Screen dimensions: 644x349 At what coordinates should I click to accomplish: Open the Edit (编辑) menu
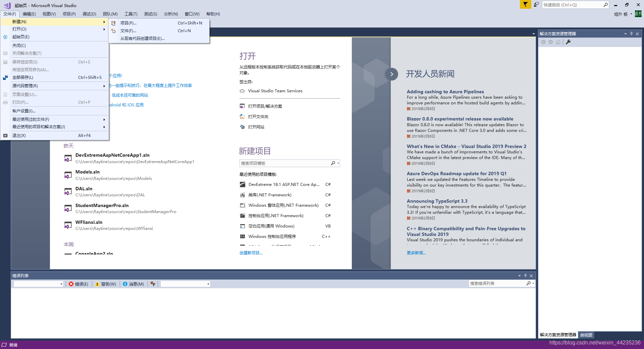pyautogui.click(x=29, y=14)
